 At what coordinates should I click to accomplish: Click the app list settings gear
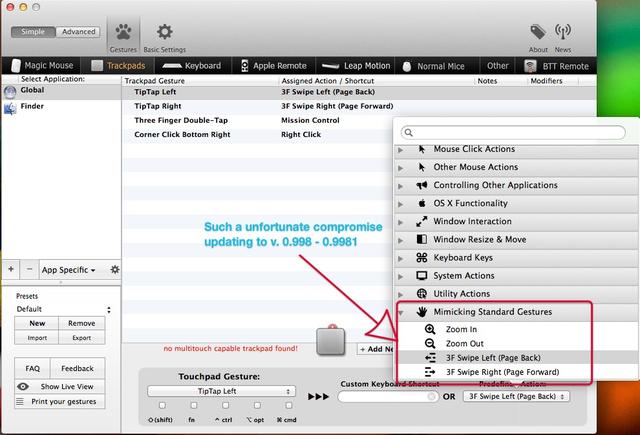coord(115,269)
